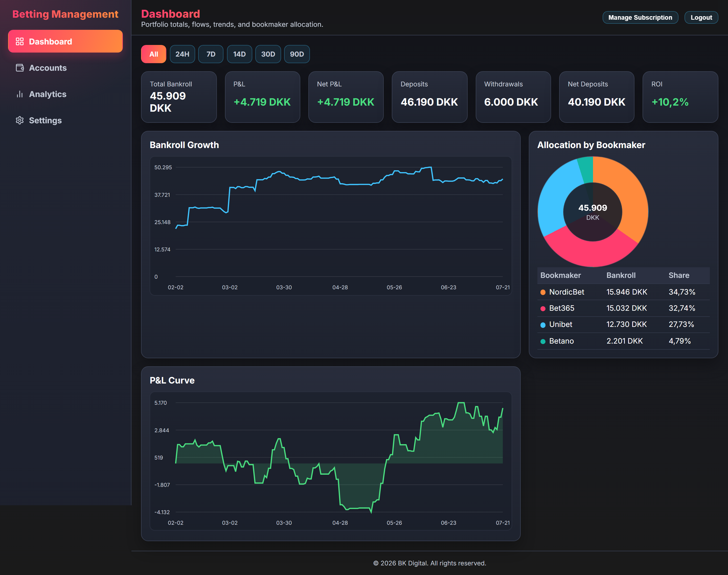Click the copyright BK Digital footer text

[429, 563]
